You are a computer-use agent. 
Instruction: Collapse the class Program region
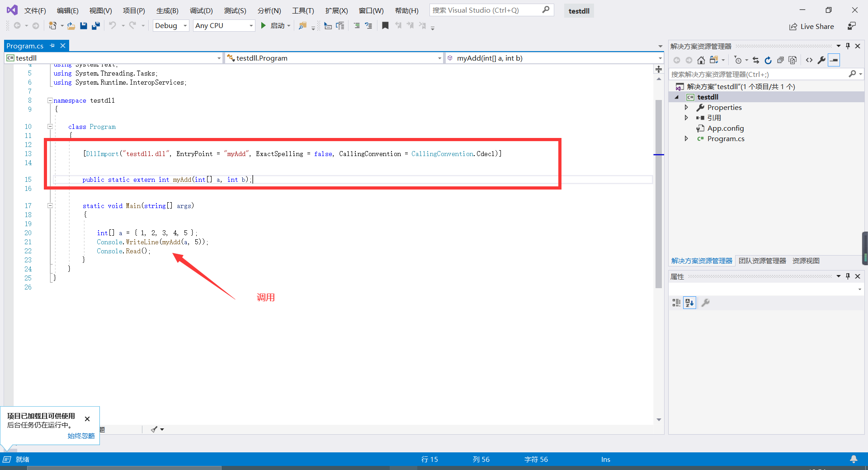click(x=50, y=127)
